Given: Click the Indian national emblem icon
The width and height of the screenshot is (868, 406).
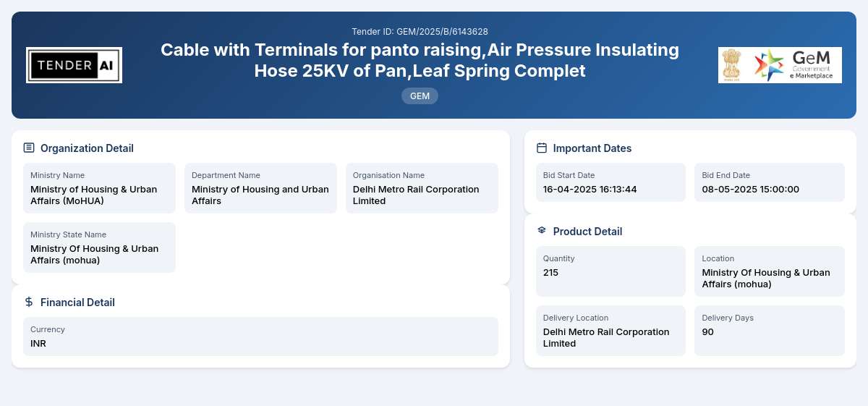Looking at the screenshot, I should (x=733, y=65).
